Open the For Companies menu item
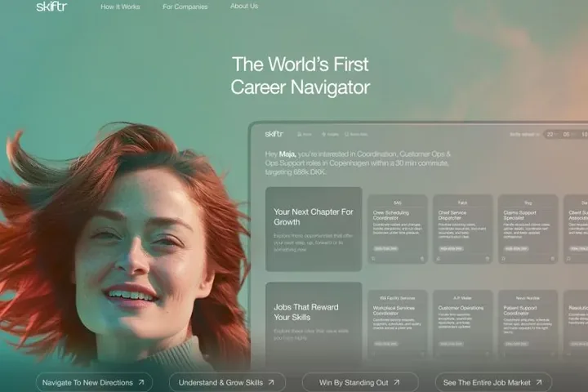Screen dimensions: 588x392 185,7
